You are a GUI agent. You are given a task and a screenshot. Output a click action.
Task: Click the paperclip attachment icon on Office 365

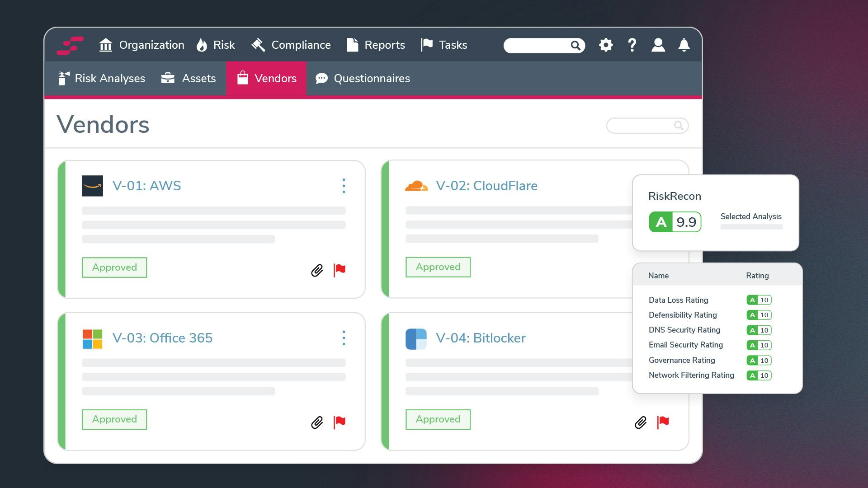click(316, 422)
